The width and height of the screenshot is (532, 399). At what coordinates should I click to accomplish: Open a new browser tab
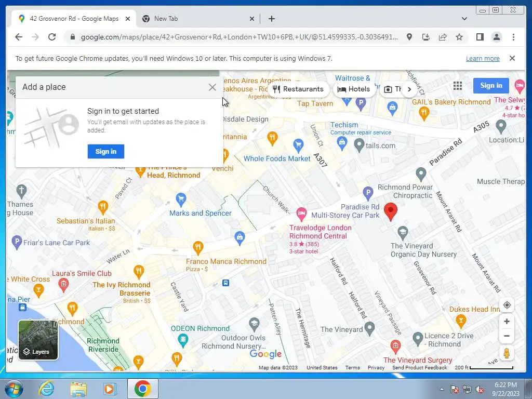[x=271, y=19]
